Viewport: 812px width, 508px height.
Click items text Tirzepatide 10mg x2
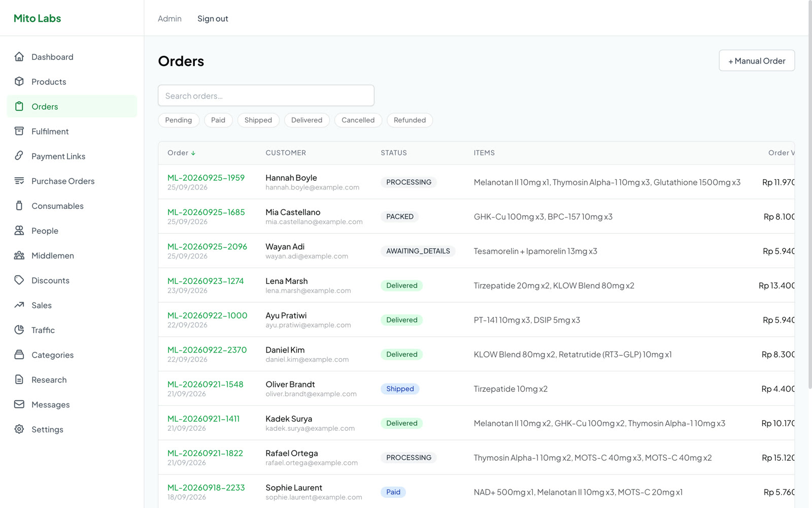tap(511, 389)
